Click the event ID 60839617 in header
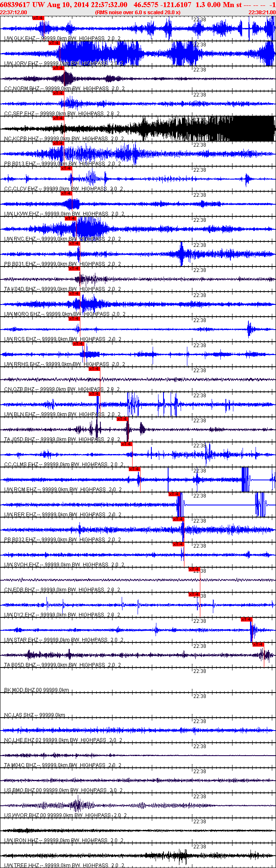Viewport: 276px width, 868px height. [15, 5]
